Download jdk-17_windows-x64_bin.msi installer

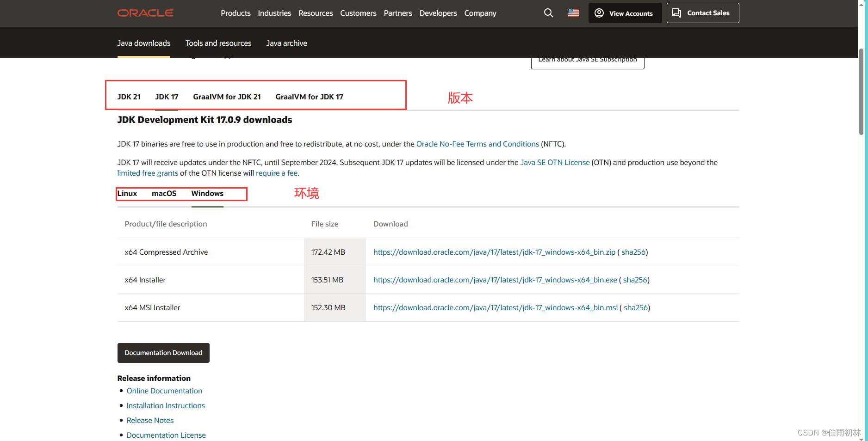pyautogui.click(x=496, y=307)
